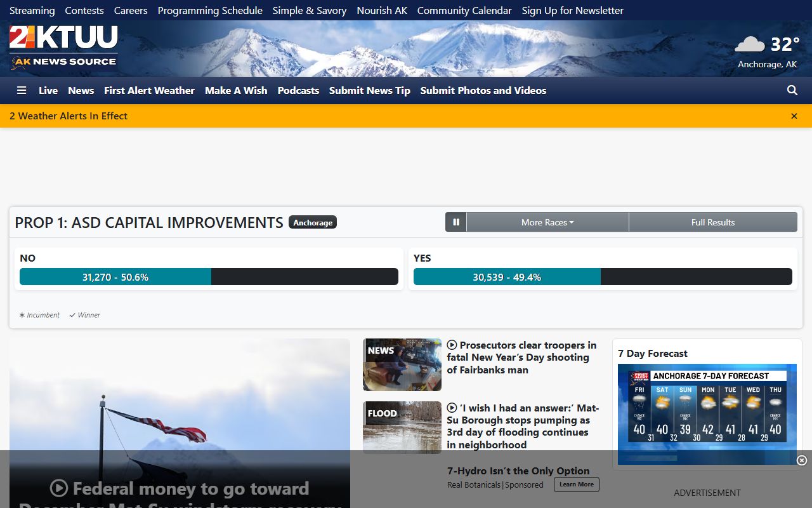Open the site search magnifier
Viewport: 812px width, 508px height.
[792, 90]
